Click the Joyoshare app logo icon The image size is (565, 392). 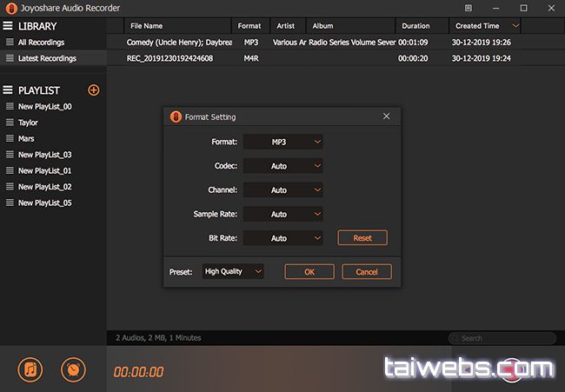coord(9,8)
